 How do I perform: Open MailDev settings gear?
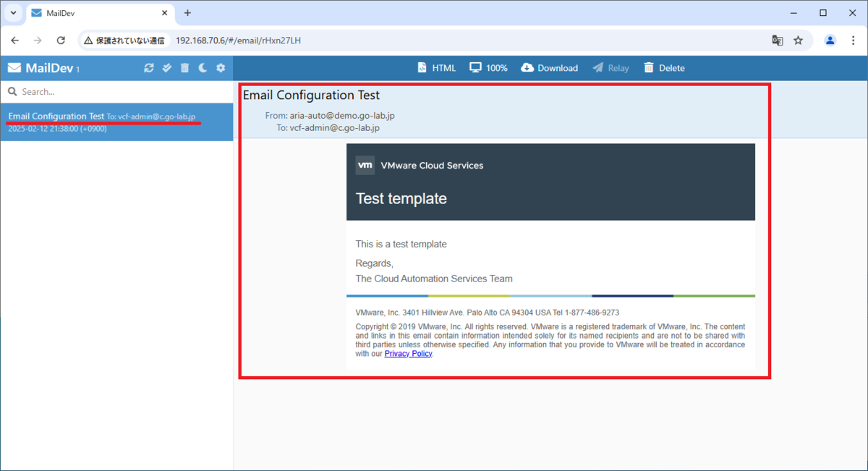pyautogui.click(x=221, y=68)
